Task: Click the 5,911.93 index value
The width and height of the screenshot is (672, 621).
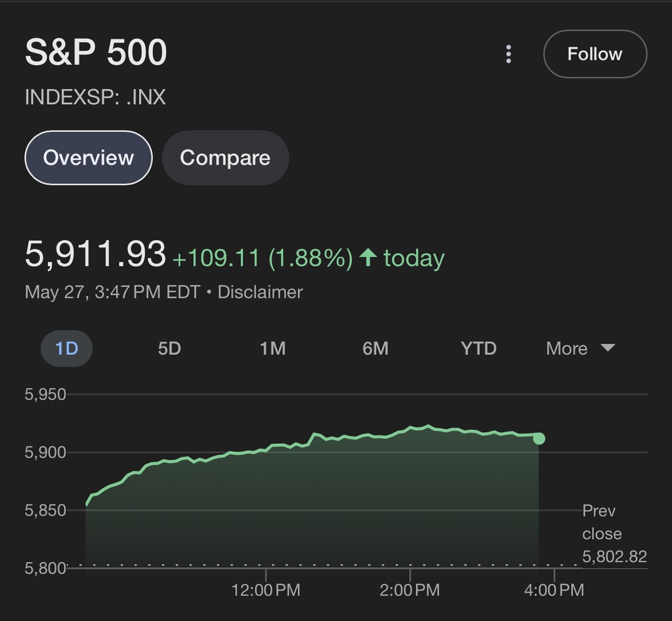Action: pyautogui.click(x=95, y=254)
